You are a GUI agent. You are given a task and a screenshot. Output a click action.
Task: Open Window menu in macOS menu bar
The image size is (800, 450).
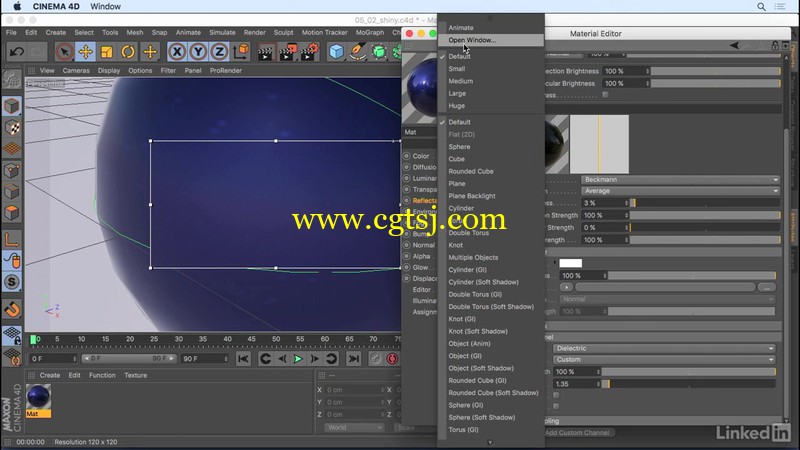pos(105,7)
